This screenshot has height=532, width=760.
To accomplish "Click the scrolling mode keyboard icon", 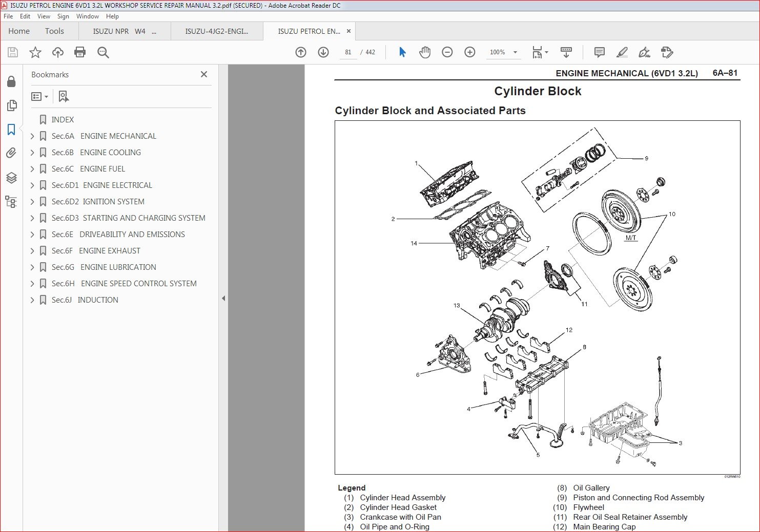I will point(566,52).
